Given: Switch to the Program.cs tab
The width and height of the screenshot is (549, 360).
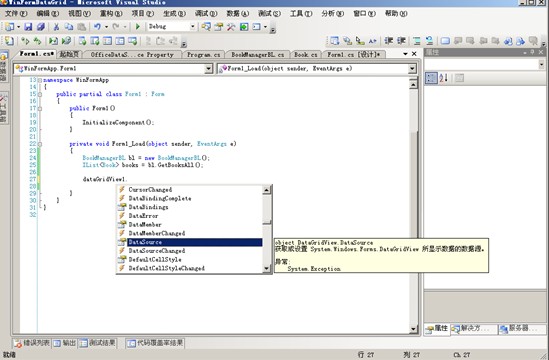Looking at the screenshot, I should point(203,55).
